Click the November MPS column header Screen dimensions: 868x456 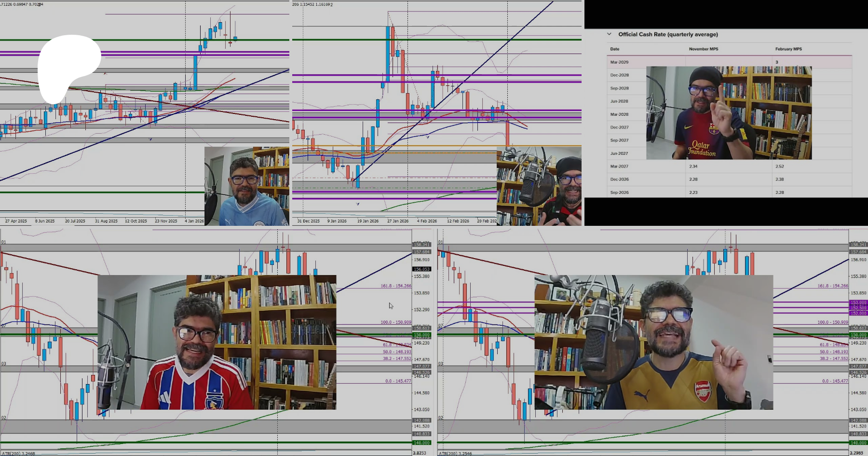[x=703, y=49]
